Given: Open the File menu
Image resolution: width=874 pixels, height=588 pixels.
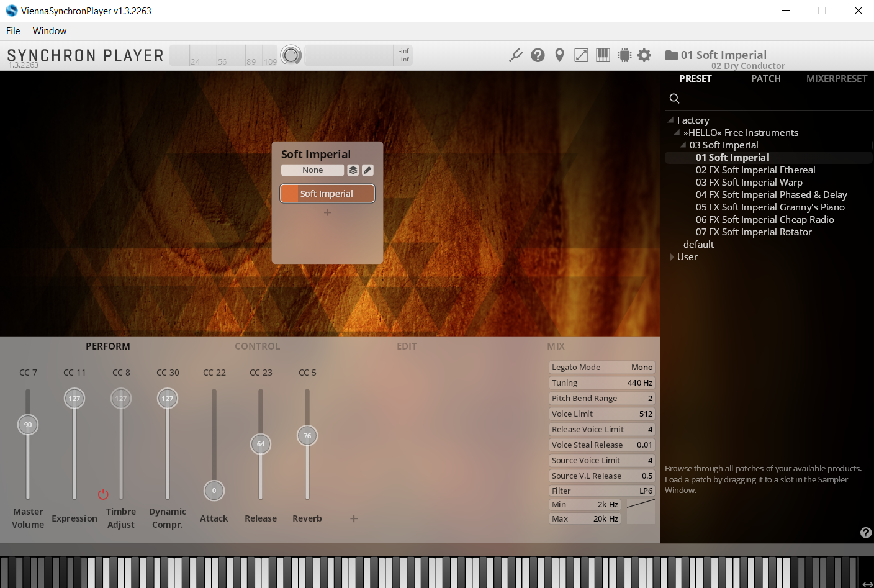Looking at the screenshot, I should click(x=13, y=31).
